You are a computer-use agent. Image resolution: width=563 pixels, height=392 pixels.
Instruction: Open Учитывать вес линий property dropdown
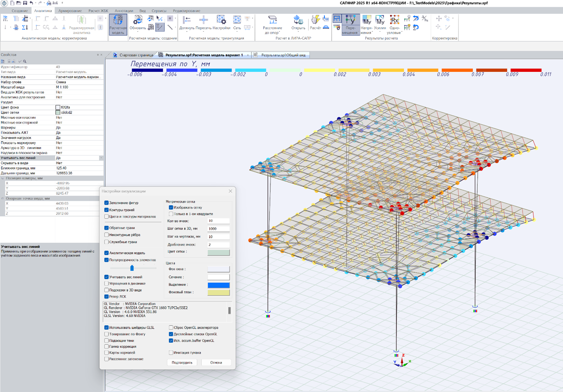click(101, 158)
